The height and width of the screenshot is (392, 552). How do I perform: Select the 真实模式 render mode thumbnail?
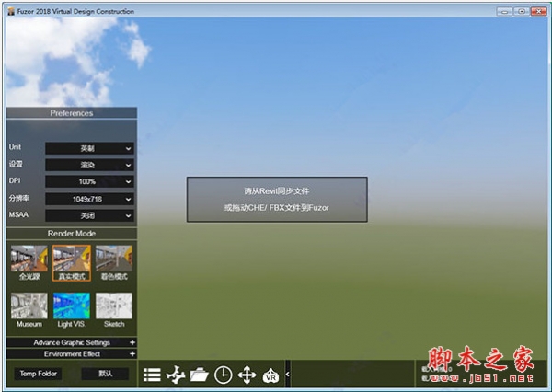pos(72,263)
